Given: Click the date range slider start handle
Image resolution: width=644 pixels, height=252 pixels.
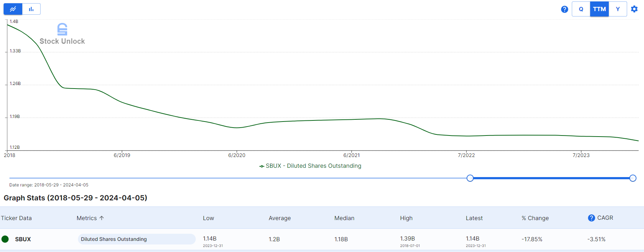Looking at the screenshot, I should (x=470, y=178).
